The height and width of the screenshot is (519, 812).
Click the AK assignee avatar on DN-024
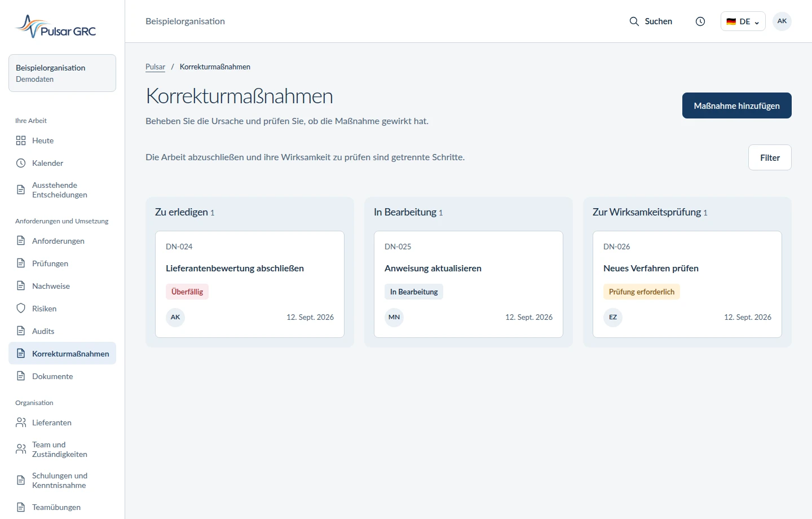[x=175, y=317]
